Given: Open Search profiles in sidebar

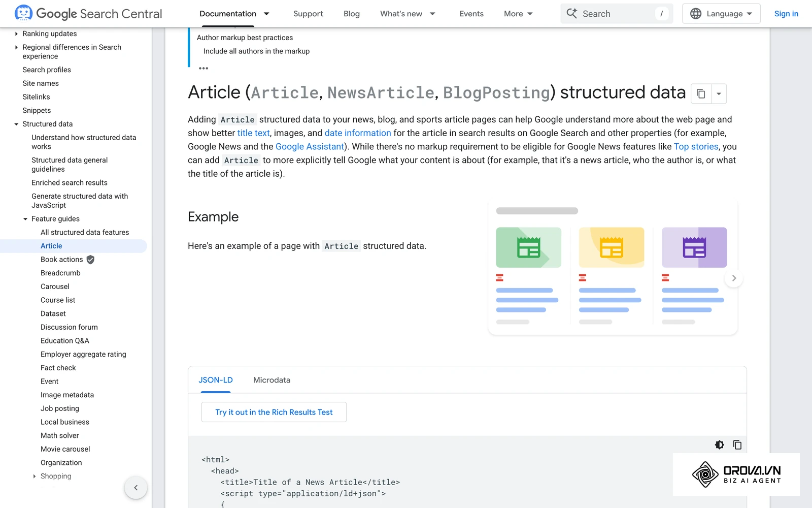Looking at the screenshot, I should (47, 70).
